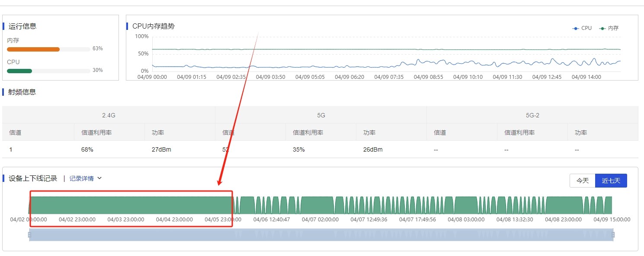Click the 设备上下线记录 section title
Screen dimensions: 644x256
(33, 178)
